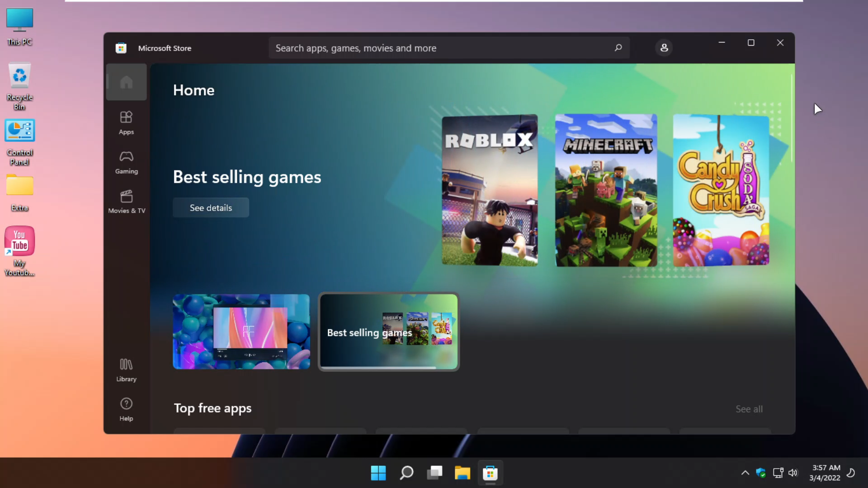
Task: Select the My Youtube shortcut icon
Action: click(x=19, y=251)
